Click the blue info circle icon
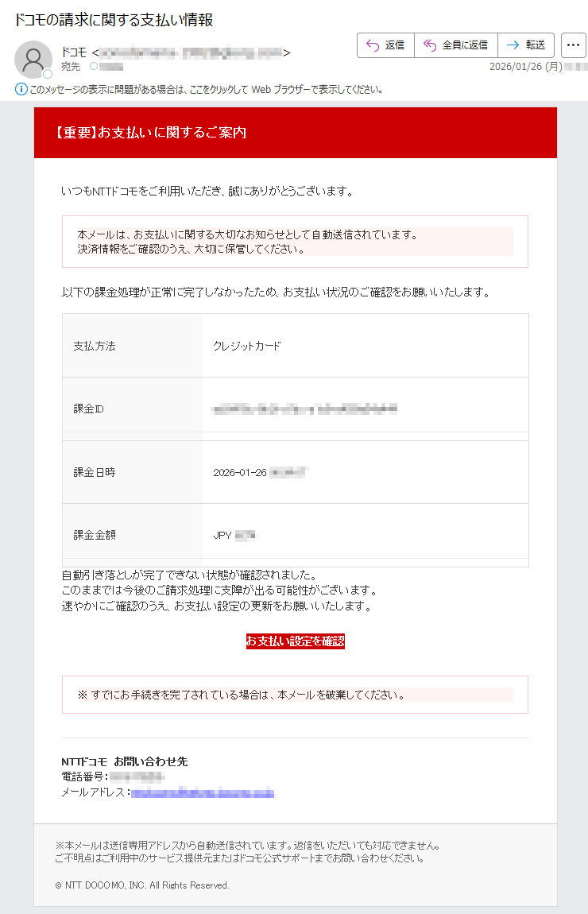588x914 pixels. pyautogui.click(x=21, y=89)
